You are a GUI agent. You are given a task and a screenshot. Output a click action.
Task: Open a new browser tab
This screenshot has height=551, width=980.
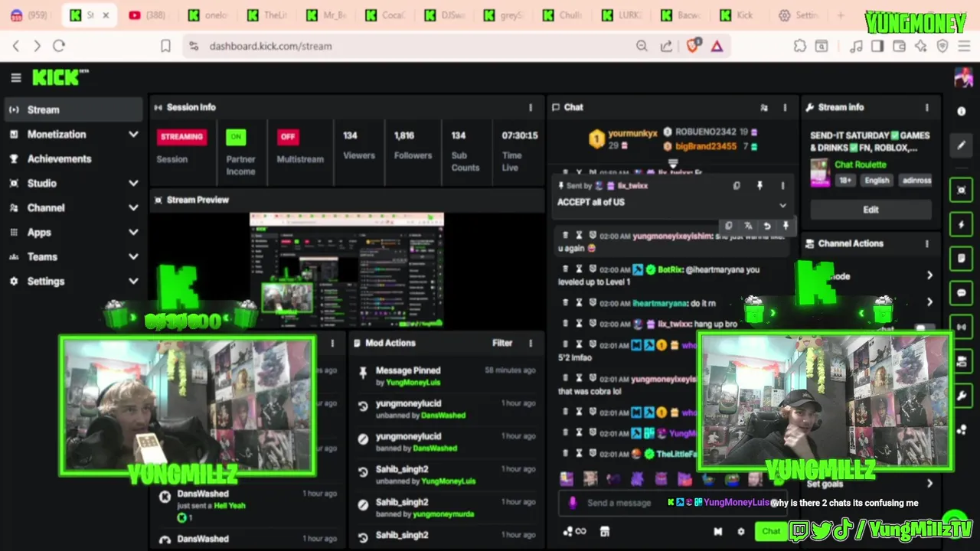pyautogui.click(x=841, y=15)
